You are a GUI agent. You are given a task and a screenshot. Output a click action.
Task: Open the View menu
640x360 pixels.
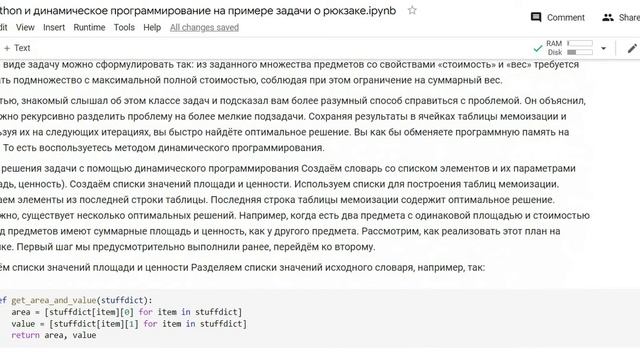coord(25,27)
